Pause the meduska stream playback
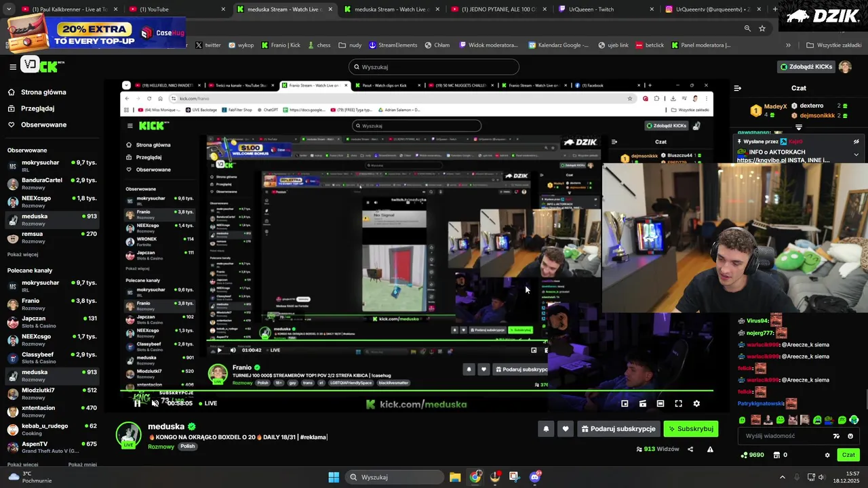 (x=137, y=403)
